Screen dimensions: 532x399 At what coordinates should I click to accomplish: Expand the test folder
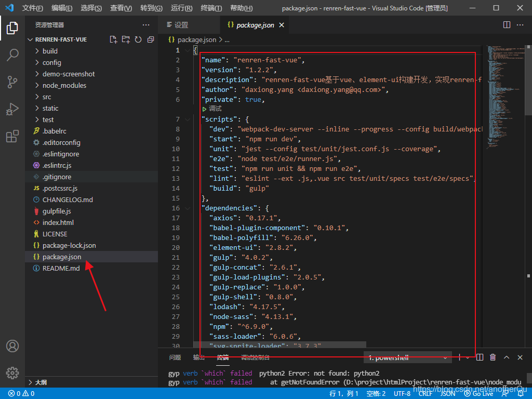(48, 120)
